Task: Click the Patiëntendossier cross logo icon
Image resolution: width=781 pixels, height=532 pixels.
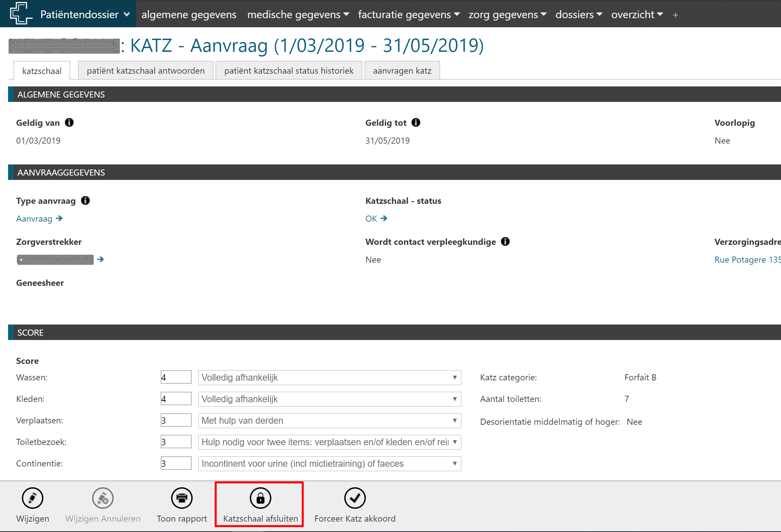Action: pyautogui.click(x=21, y=13)
